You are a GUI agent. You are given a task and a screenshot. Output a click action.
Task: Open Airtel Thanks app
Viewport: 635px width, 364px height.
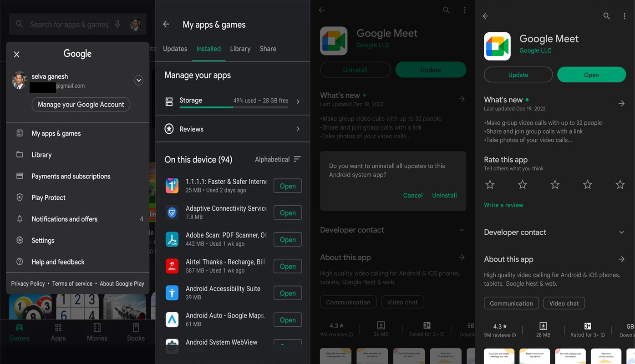coord(288,267)
